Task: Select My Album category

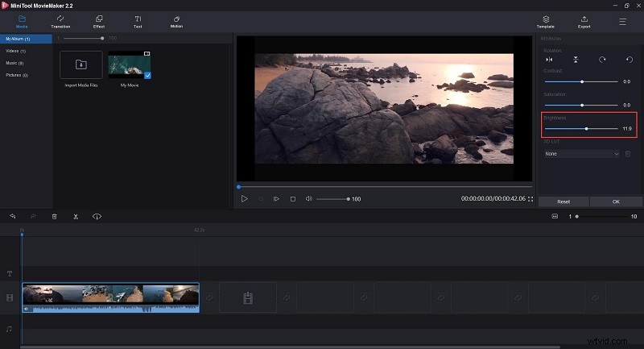Action: coord(26,39)
